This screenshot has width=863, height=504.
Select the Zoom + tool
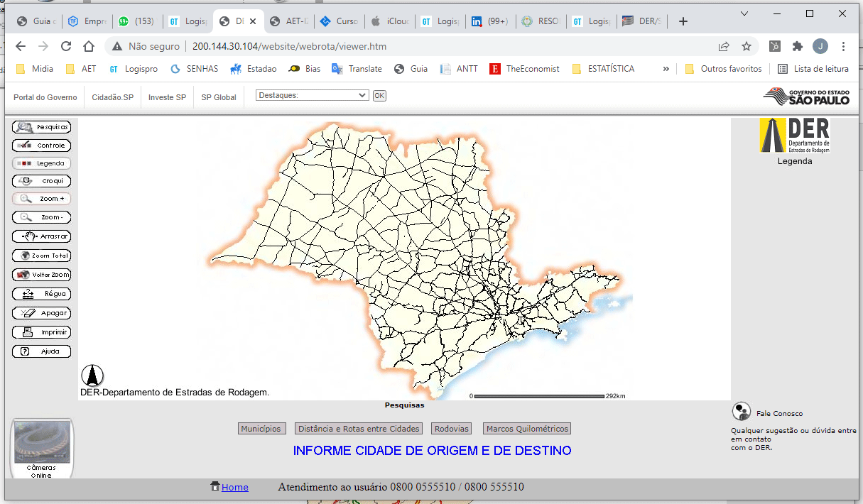[x=41, y=199]
